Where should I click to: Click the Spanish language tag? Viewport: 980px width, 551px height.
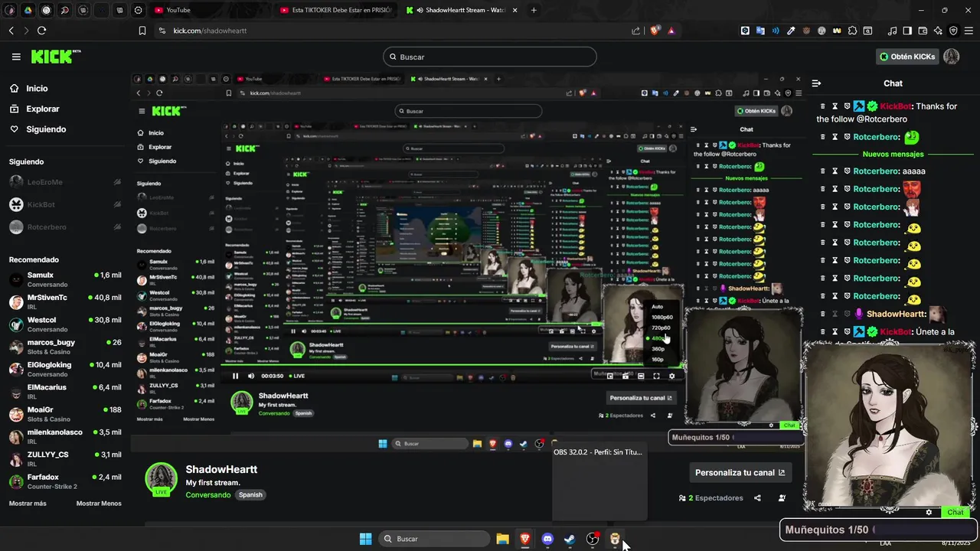tap(250, 495)
